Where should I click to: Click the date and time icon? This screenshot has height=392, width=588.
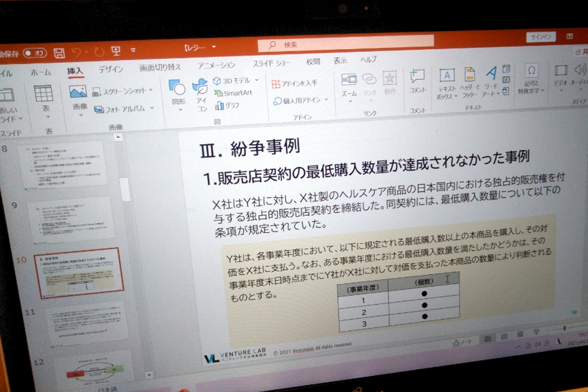tap(507, 69)
